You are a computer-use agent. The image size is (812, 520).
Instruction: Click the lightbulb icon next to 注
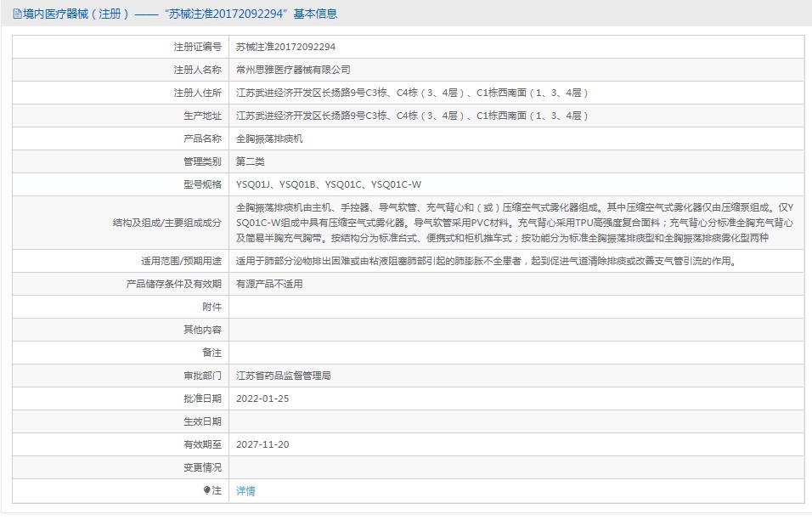click(x=206, y=490)
